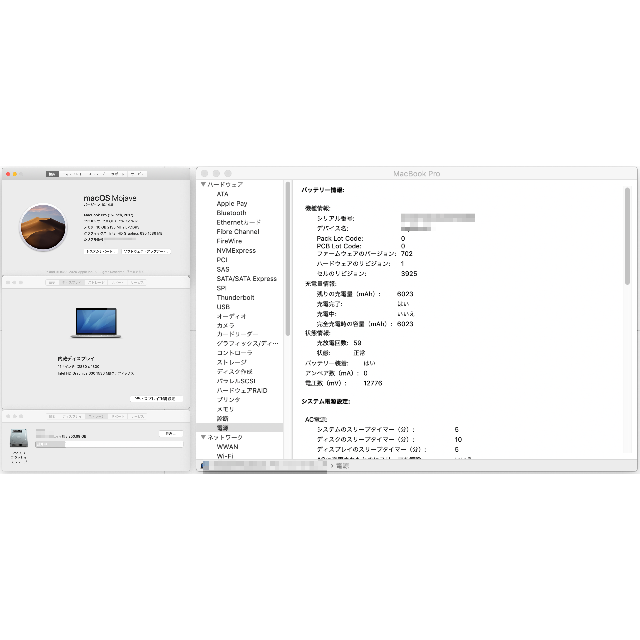Click the MacBook Pro window title
640x640 pixels.
417,173
